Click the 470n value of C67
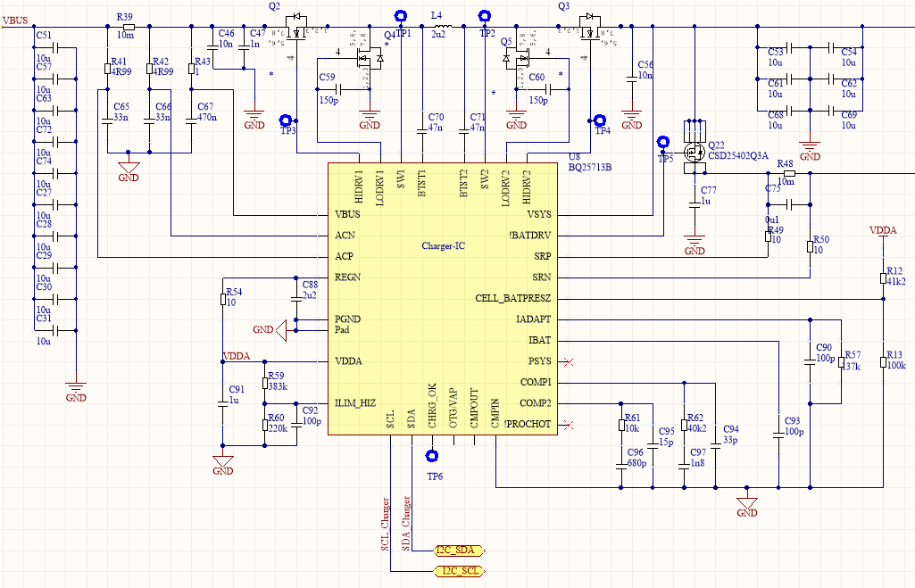Viewport: 915px width, 588px height. coord(207,117)
